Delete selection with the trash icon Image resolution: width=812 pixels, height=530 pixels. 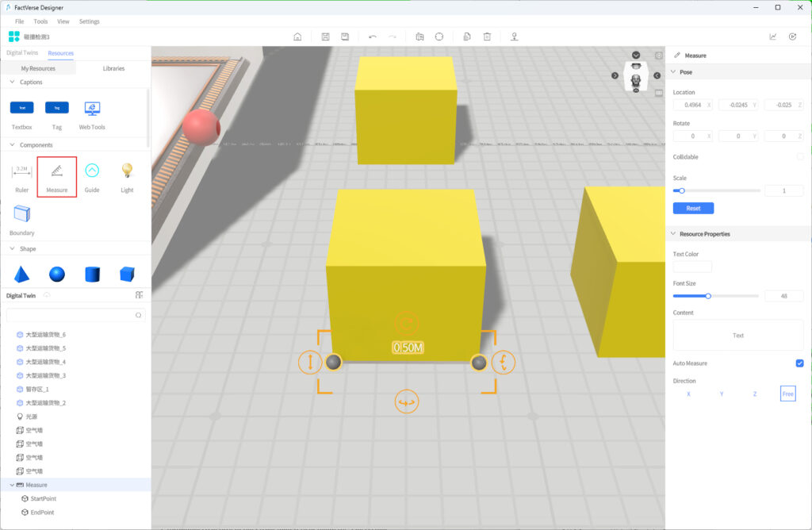487,36
